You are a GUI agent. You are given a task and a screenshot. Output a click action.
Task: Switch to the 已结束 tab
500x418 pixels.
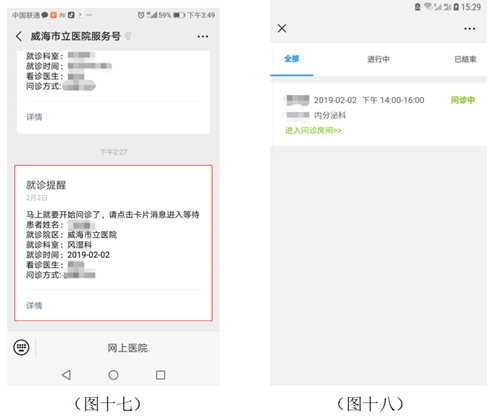click(x=465, y=59)
